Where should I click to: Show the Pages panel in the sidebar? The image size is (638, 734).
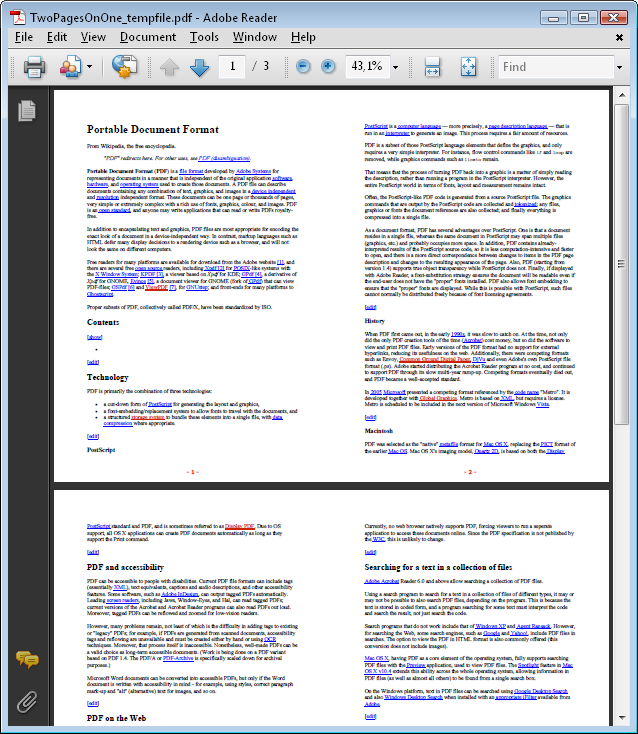(27, 110)
